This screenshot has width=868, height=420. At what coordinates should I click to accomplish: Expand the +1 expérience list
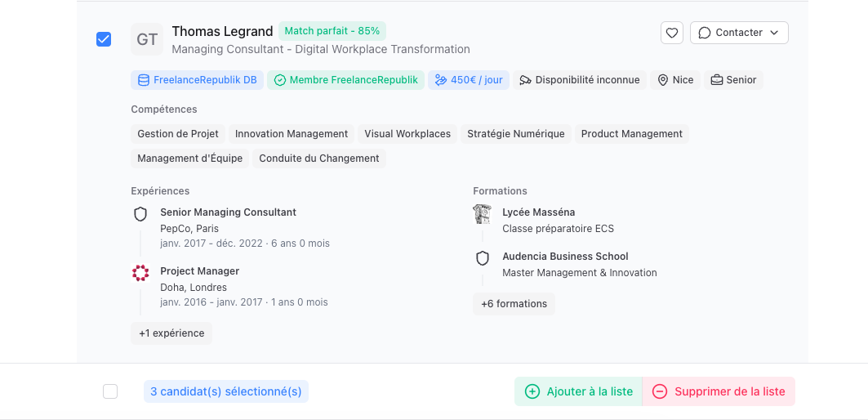171,333
